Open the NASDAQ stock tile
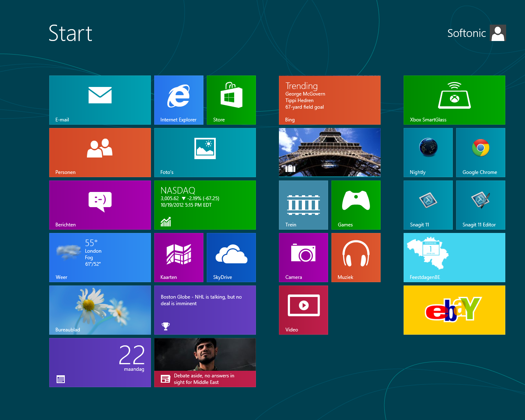Screen dimensions: 525x420 [205, 205]
